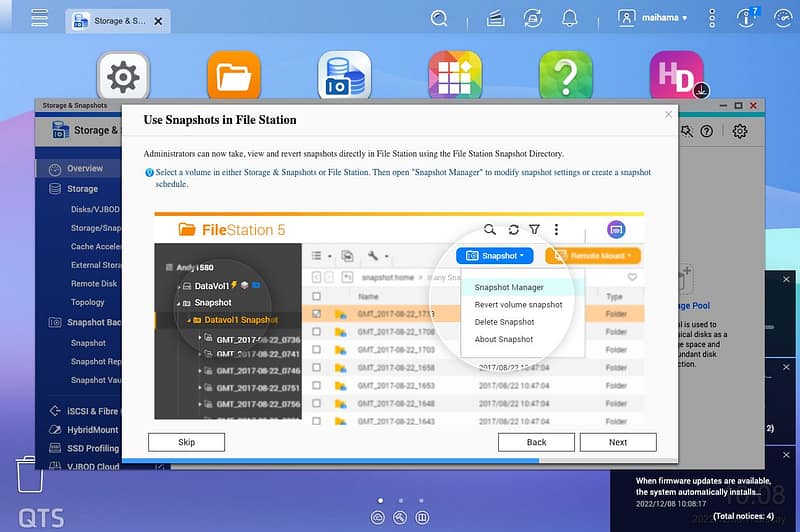The height and width of the screenshot is (532, 800).
Task: Open external devices icon in top bar
Action: pos(533,18)
